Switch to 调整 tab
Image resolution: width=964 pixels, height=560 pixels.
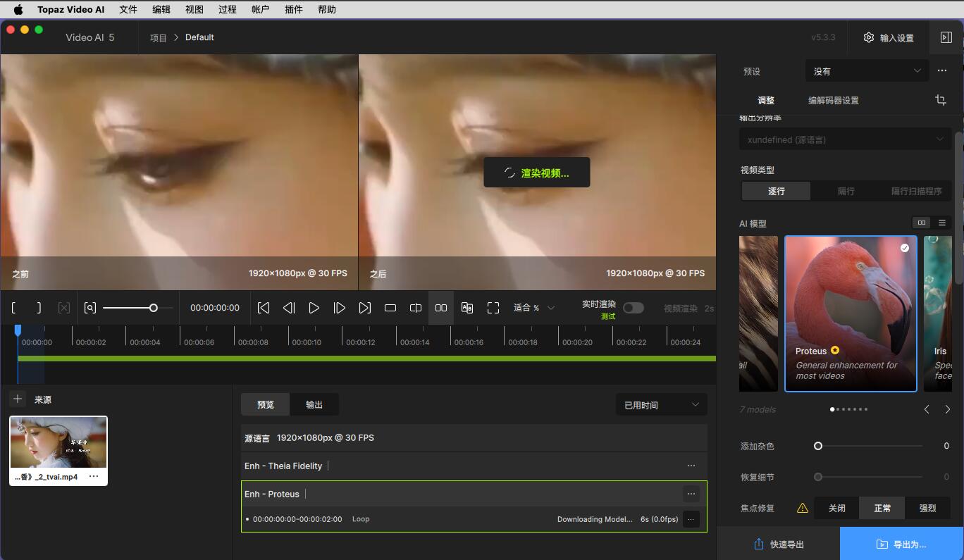point(766,100)
